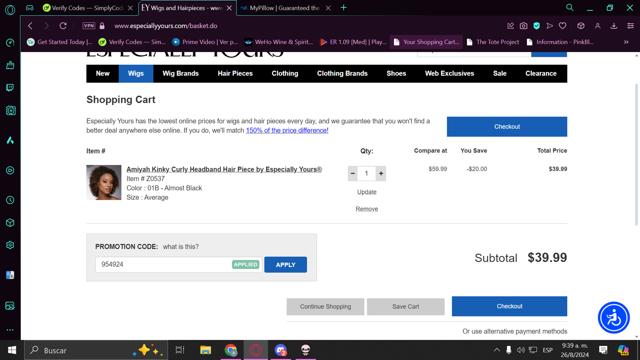Click the send/flow arrow toolbar icon
The height and width of the screenshot is (360, 640).
tap(550, 26)
